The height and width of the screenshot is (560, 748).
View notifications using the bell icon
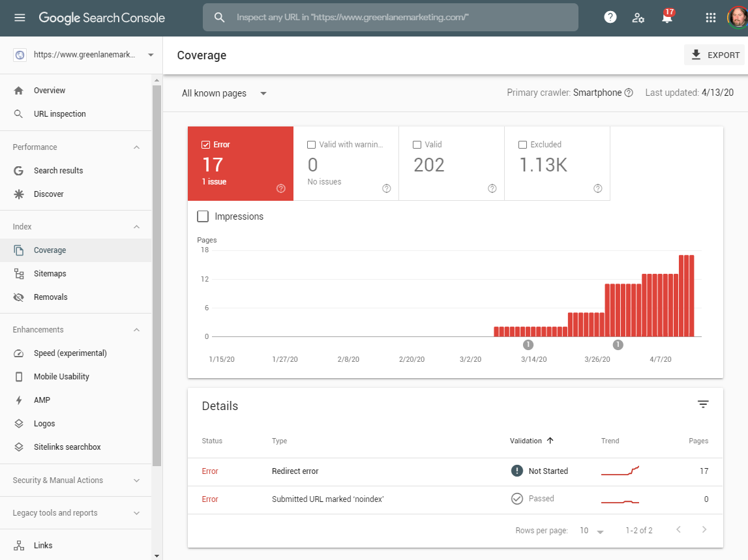click(667, 18)
